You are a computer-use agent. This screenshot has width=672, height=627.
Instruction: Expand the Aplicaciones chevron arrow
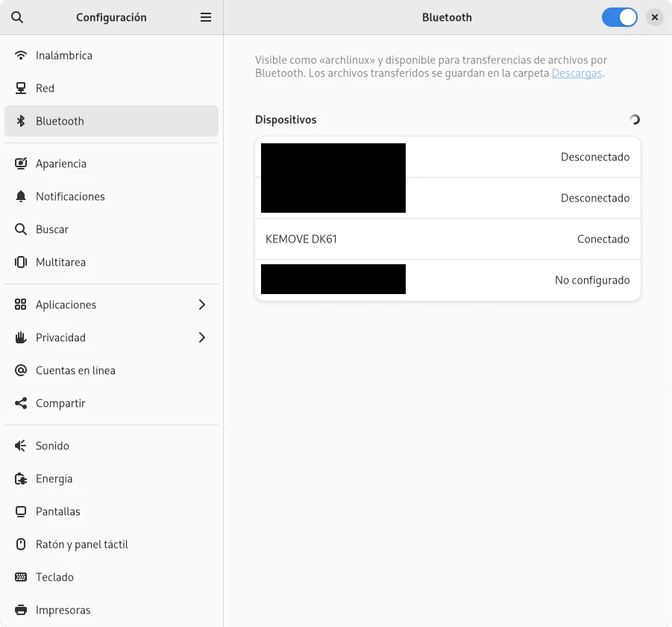tap(201, 305)
